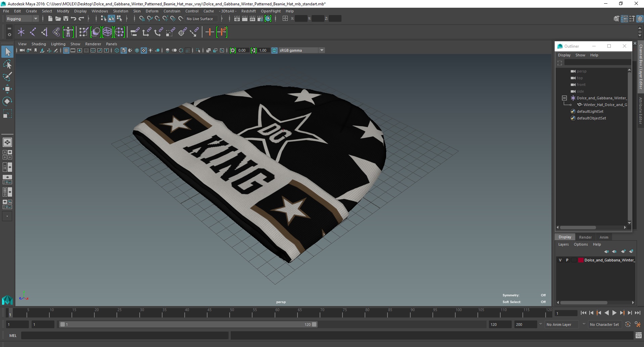
Task: Toggle the viewport exposure button
Action: click(233, 50)
